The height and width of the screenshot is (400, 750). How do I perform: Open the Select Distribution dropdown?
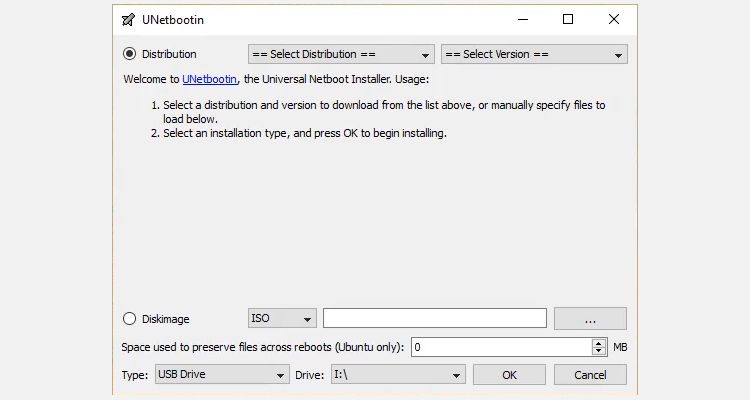(341, 54)
